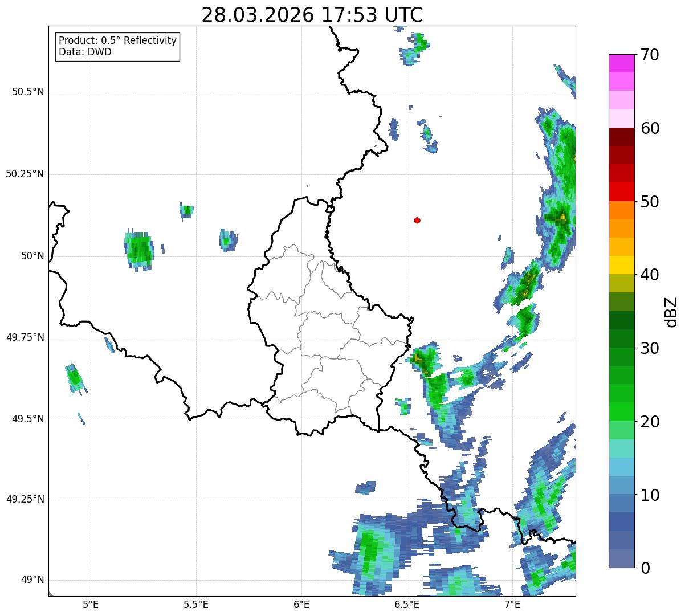
Task: Click the 'Data: DWD' label
Action: pyautogui.click(x=85, y=52)
